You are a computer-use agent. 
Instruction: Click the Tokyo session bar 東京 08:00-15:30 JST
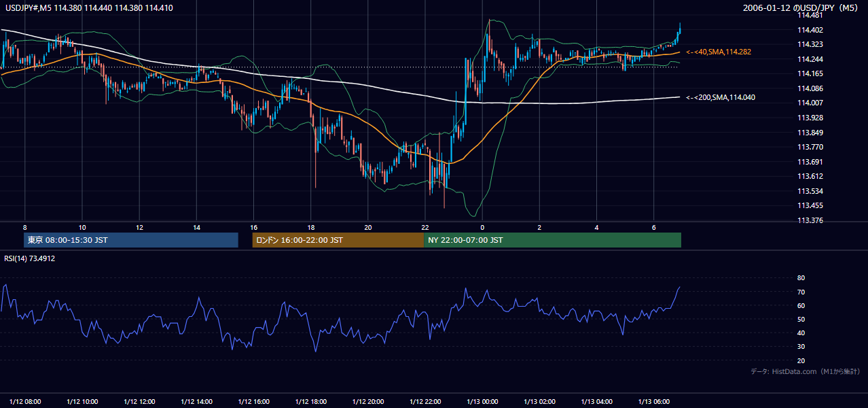coord(131,240)
